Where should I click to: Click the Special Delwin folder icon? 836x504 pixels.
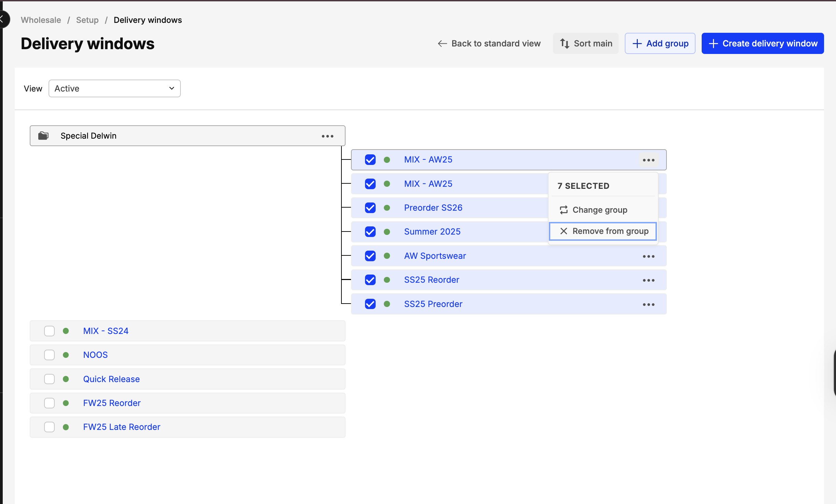tap(43, 136)
